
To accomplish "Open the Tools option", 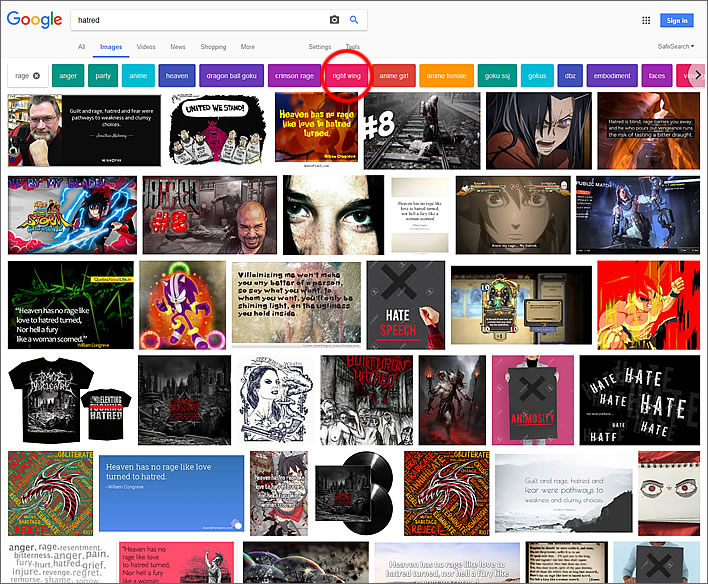I will coord(353,47).
